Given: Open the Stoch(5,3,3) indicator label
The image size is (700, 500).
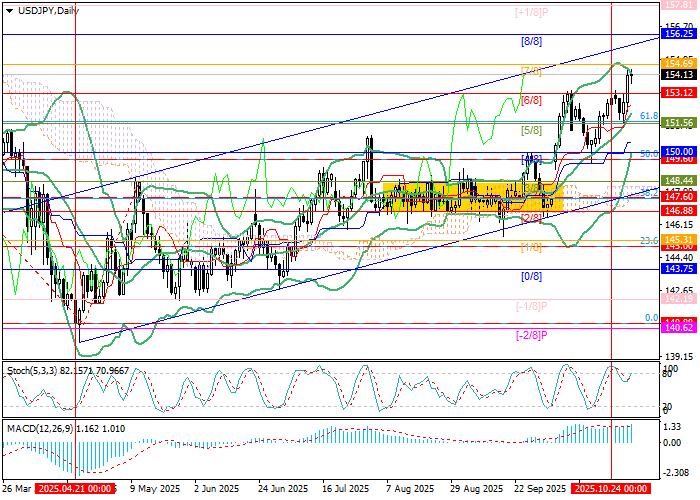Looking at the screenshot, I should [x=65, y=370].
